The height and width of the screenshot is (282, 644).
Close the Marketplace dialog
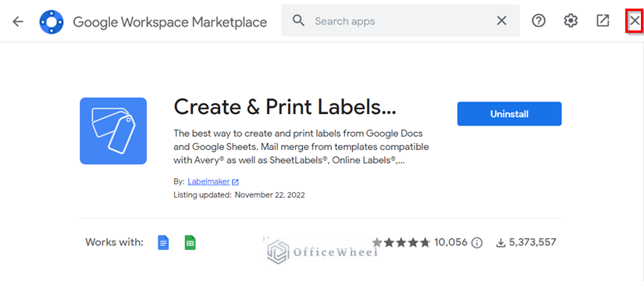tap(635, 20)
